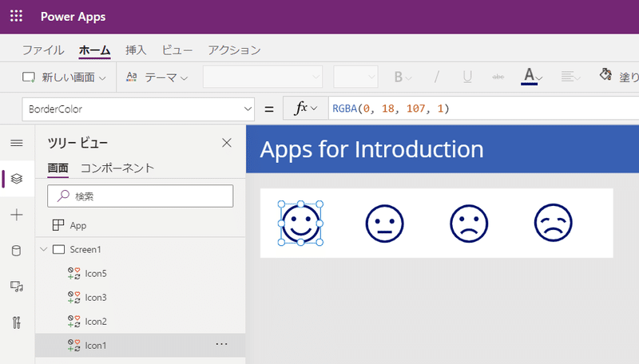Viewport: 639px width, 364px height.
Task: Open the font color picker
Action: (531, 77)
